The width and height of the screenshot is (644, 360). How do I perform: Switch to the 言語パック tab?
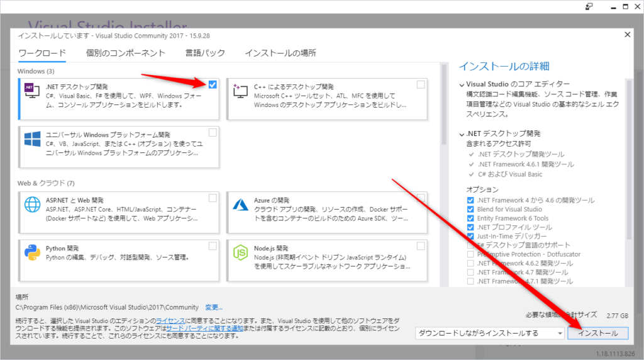coord(205,53)
